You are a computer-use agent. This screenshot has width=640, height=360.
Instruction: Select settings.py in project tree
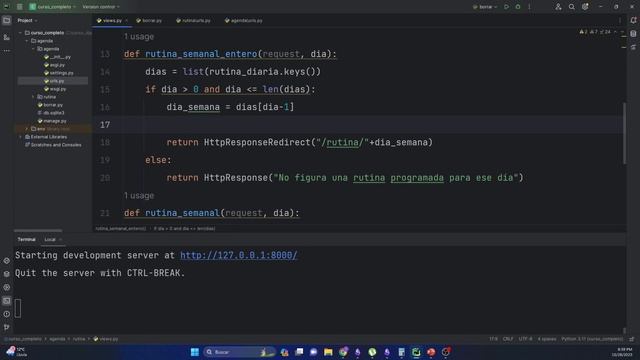59,73
